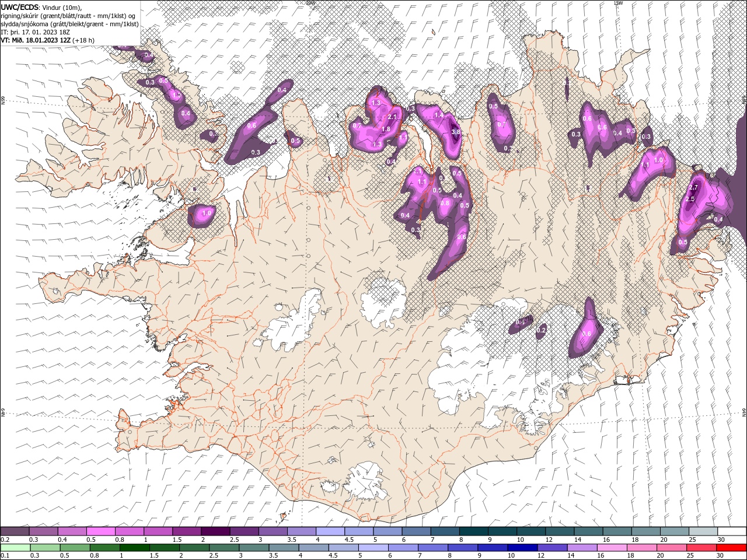
Task: Click the dark blue 10–12 rain legend swatch
Action: [x=522, y=548]
